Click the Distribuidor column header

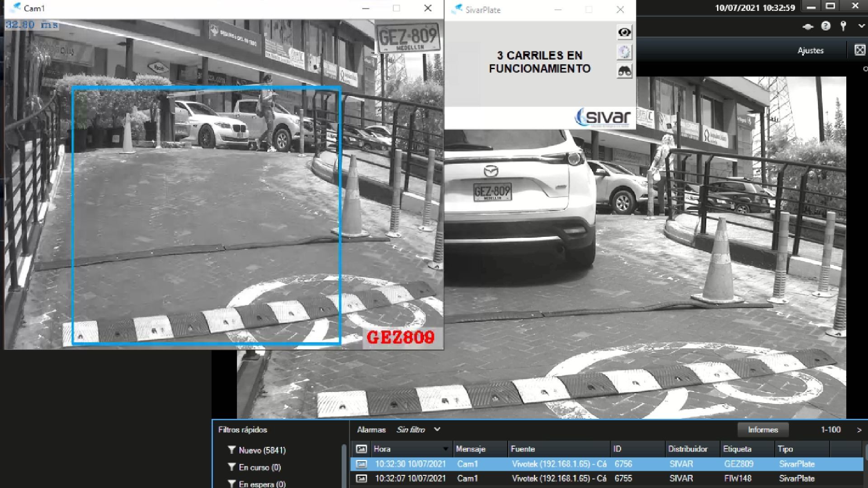[692, 449]
